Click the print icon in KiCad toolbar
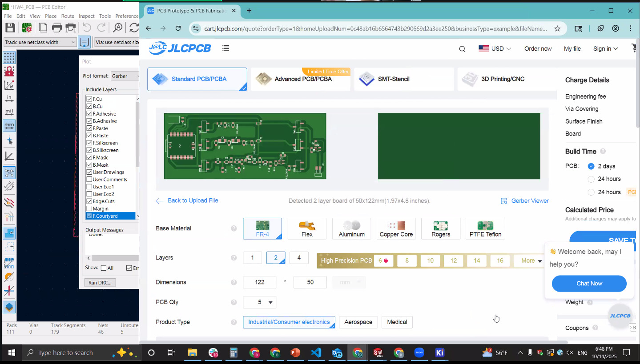640x364 pixels. tap(57, 28)
